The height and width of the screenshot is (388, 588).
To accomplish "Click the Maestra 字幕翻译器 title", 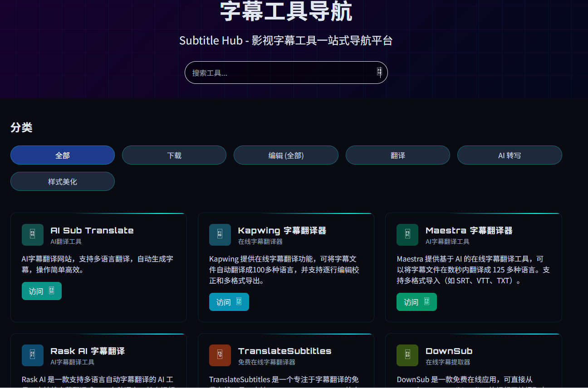I will point(469,230).
